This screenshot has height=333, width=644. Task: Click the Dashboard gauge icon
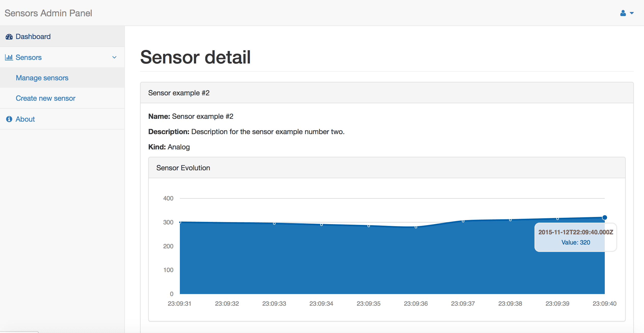point(9,36)
